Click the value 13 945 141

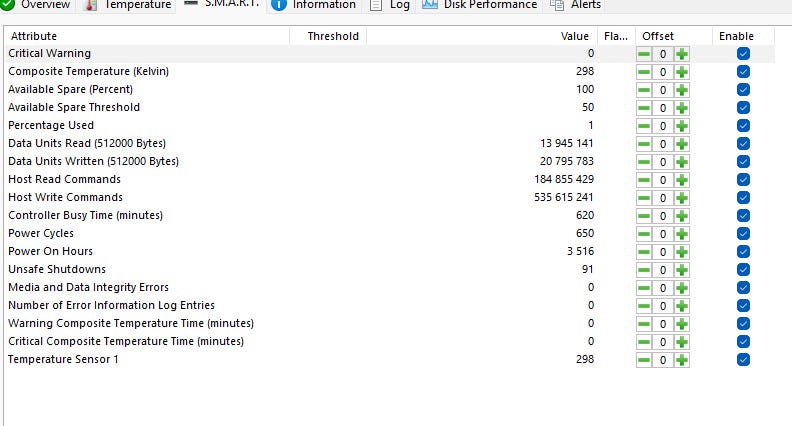[x=567, y=144]
